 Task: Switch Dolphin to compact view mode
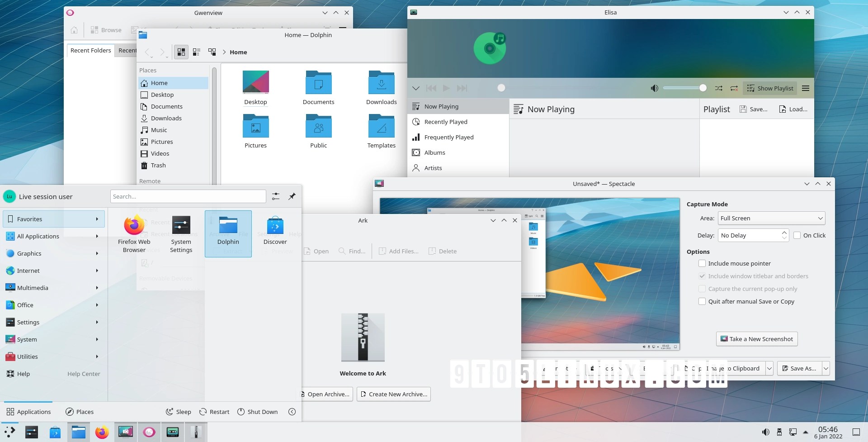(197, 52)
